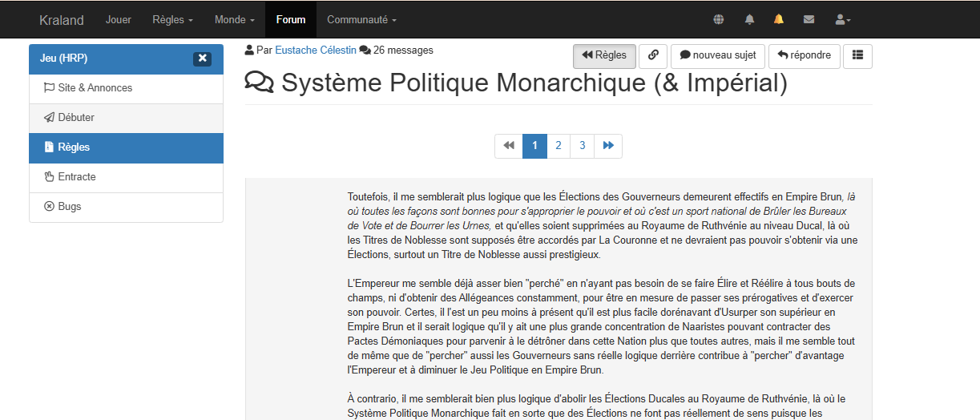Image resolution: width=980 pixels, height=420 pixels.
Task: Click the nouveau sujet button
Action: point(717,55)
